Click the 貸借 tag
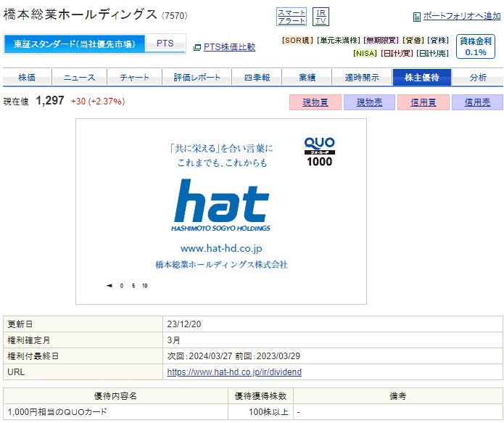The image size is (504, 423). (413, 40)
